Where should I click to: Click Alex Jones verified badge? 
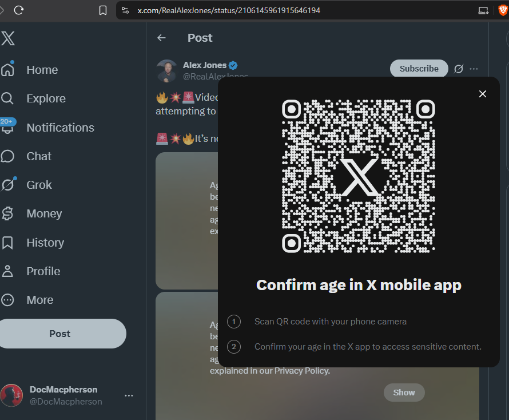point(233,65)
